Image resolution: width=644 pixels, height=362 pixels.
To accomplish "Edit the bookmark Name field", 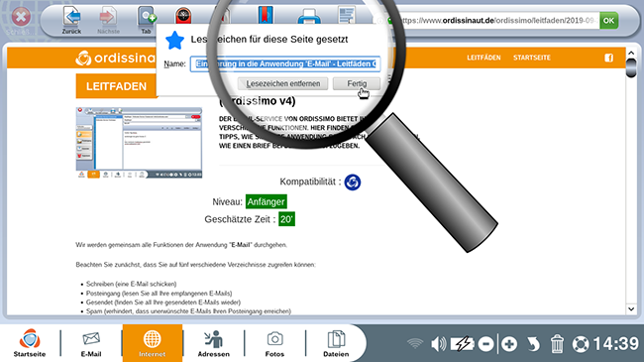I will click(285, 63).
